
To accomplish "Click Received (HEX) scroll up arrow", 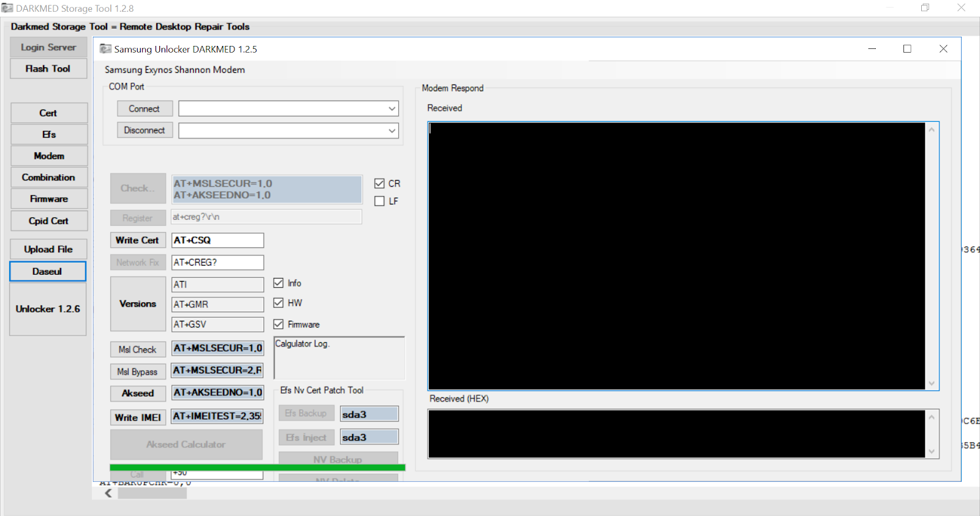I will [932, 417].
